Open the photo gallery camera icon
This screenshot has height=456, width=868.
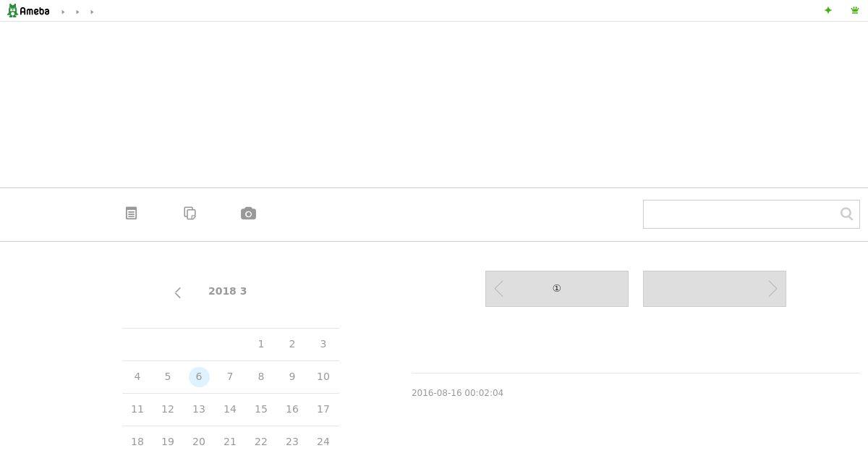pyautogui.click(x=248, y=214)
